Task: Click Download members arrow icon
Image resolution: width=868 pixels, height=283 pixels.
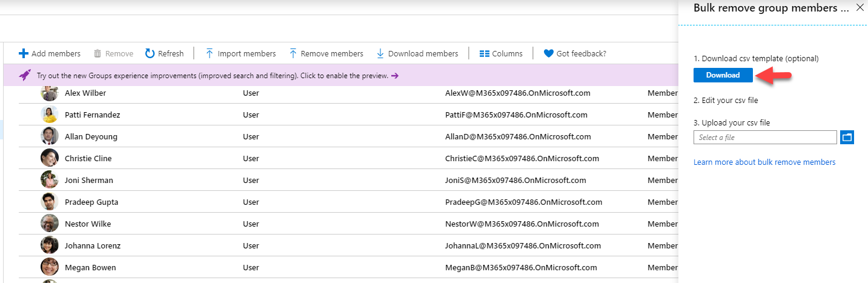Action: point(380,53)
